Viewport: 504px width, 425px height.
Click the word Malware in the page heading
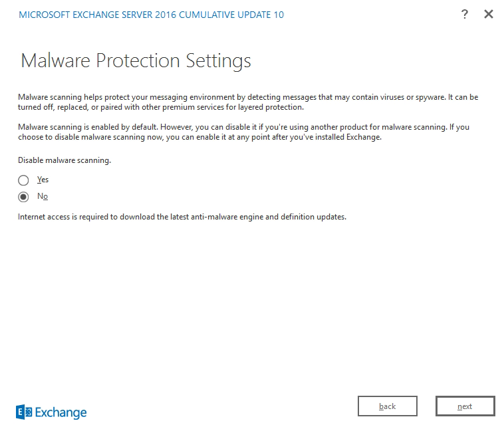55,61
